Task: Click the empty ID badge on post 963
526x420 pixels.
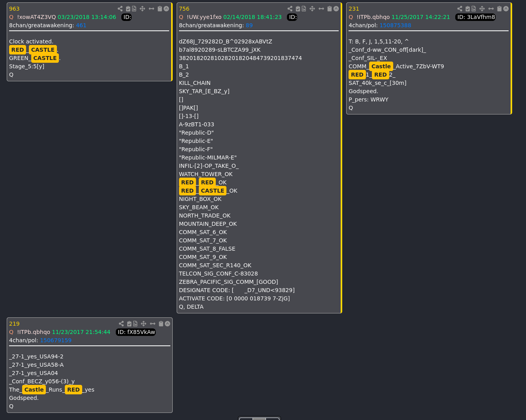Action: point(126,17)
